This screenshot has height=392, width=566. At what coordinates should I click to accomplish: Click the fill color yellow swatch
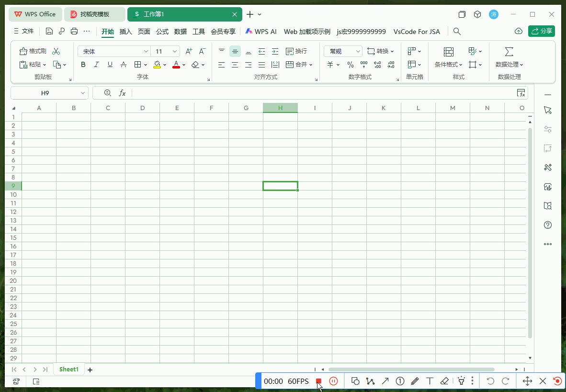157,65
